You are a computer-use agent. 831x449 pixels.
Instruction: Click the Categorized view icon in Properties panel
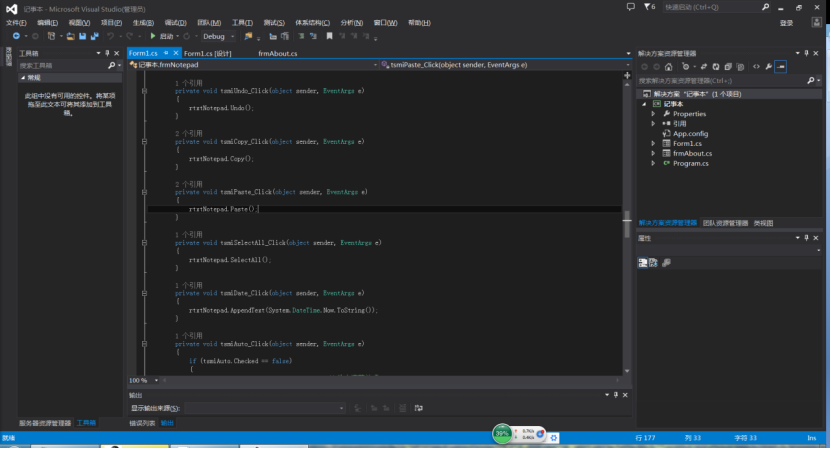(x=642, y=262)
